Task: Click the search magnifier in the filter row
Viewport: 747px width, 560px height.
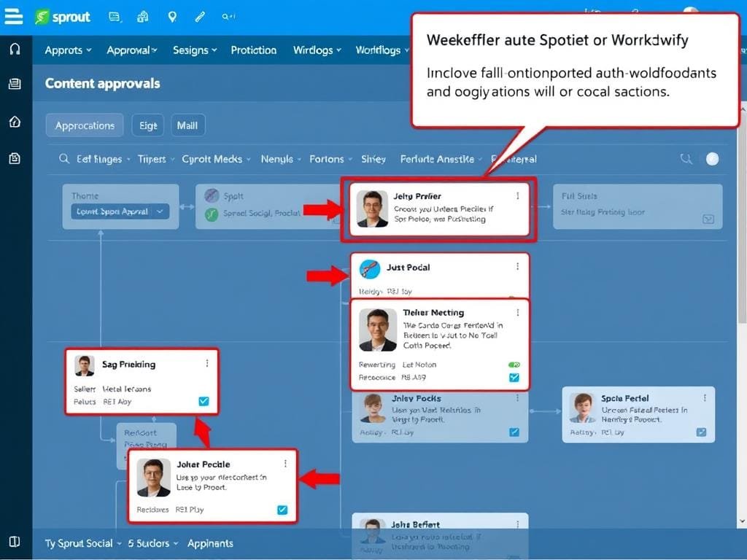Action: coord(65,159)
